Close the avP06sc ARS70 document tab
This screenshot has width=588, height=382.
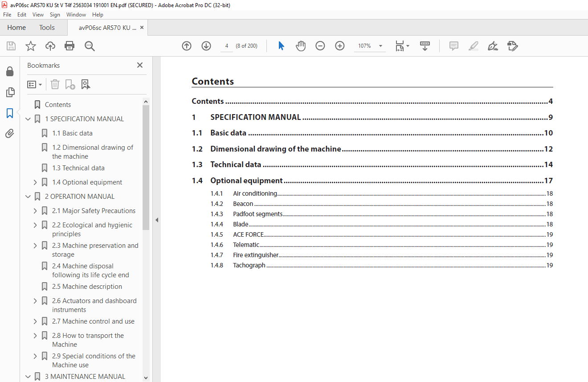pyautogui.click(x=142, y=28)
